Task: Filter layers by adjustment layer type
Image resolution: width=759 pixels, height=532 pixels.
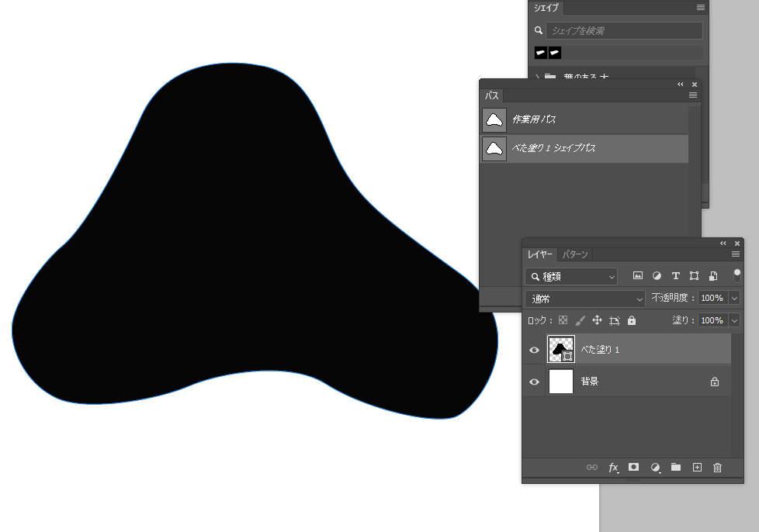Action: [657, 276]
